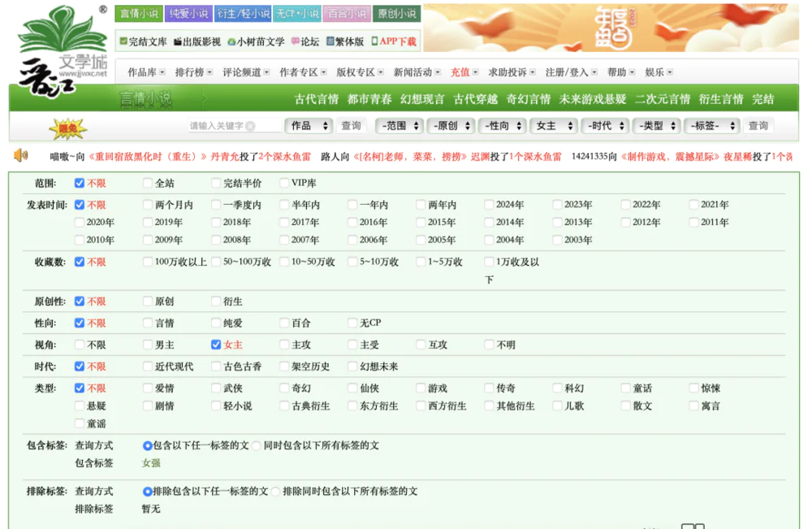Clear the keyword search box with the x icon
The image size is (812, 529).
[x=251, y=126]
